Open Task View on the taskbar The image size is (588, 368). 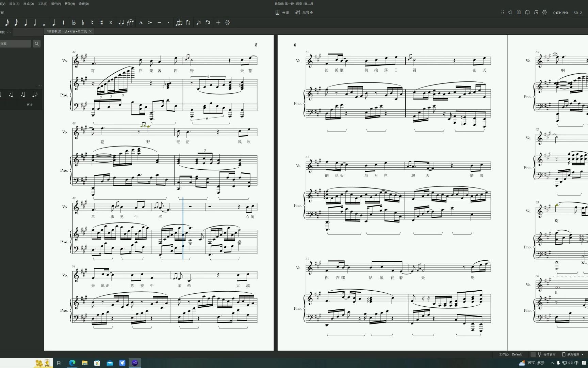click(x=59, y=363)
